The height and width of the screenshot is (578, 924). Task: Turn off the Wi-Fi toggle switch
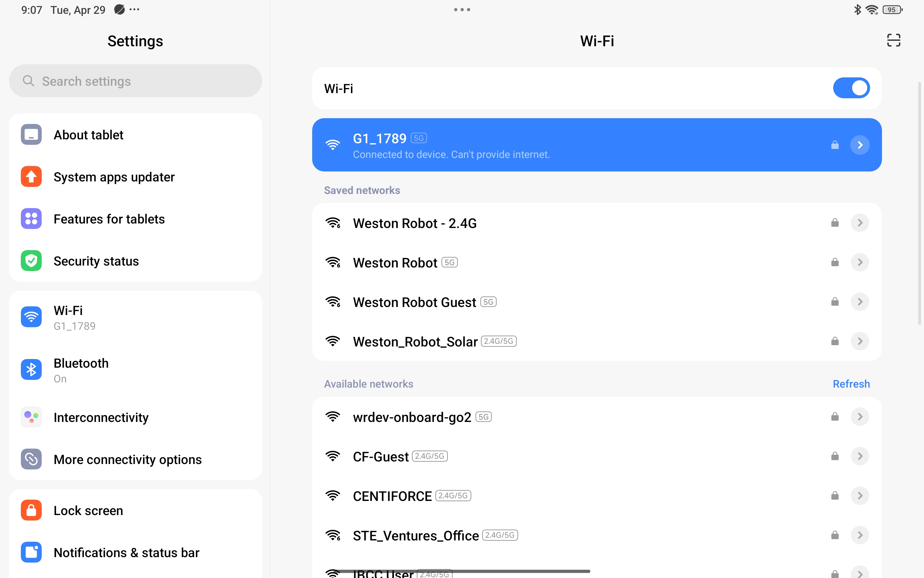(851, 88)
